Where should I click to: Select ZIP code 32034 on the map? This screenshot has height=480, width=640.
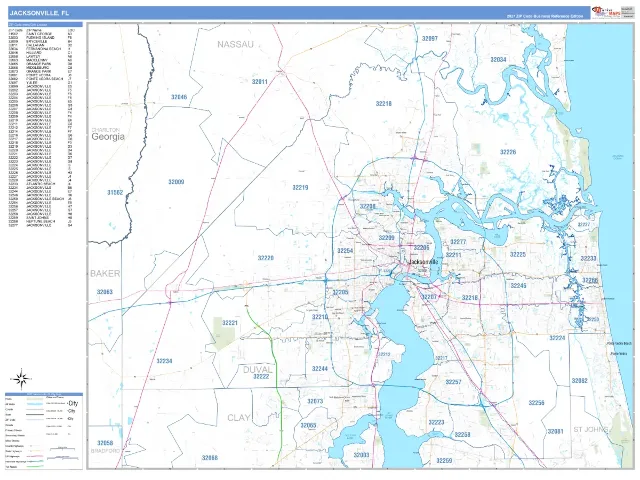pyautogui.click(x=498, y=60)
